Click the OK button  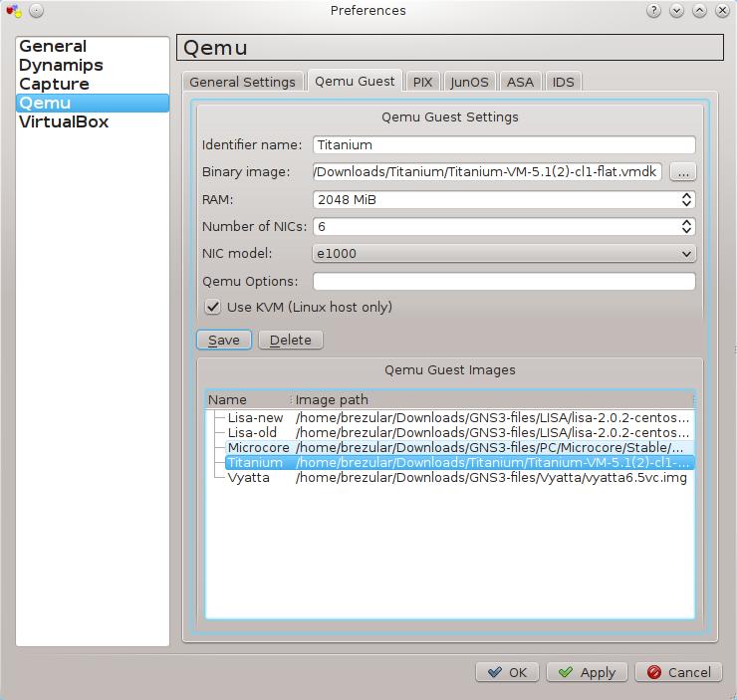tap(507, 672)
